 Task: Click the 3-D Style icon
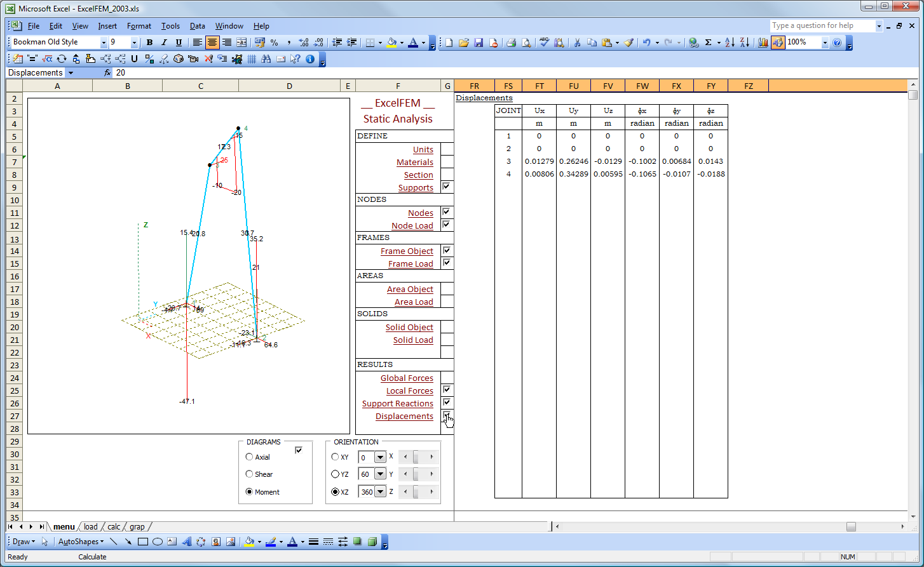point(372,542)
